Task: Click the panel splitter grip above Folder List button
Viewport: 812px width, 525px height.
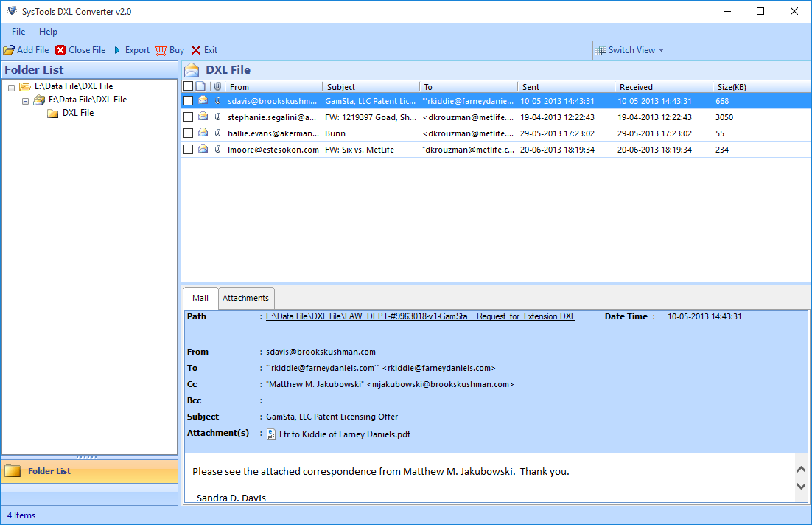Action: click(x=86, y=457)
